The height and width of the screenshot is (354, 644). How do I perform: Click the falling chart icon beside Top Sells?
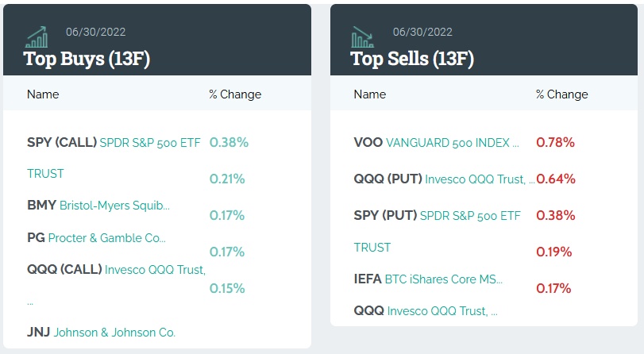(x=363, y=37)
